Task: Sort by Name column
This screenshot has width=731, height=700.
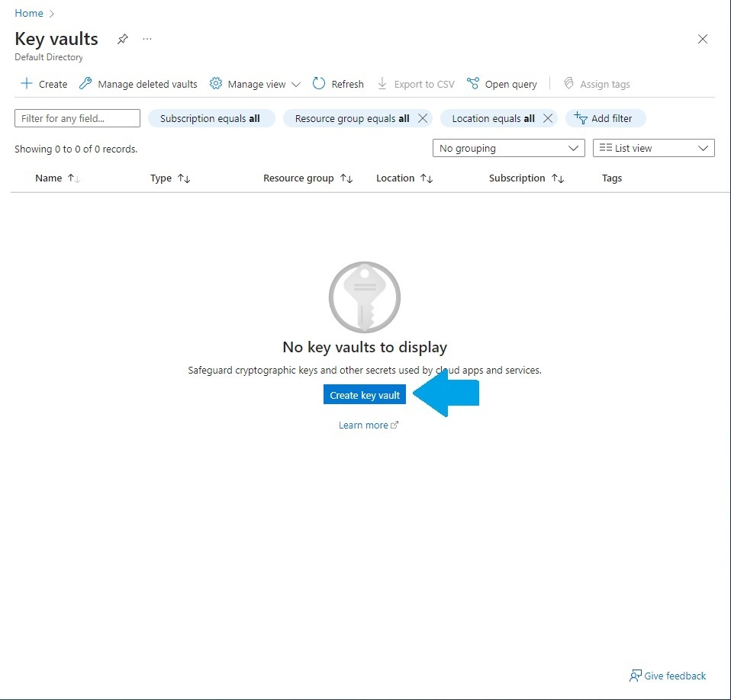Action: (x=57, y=178)
